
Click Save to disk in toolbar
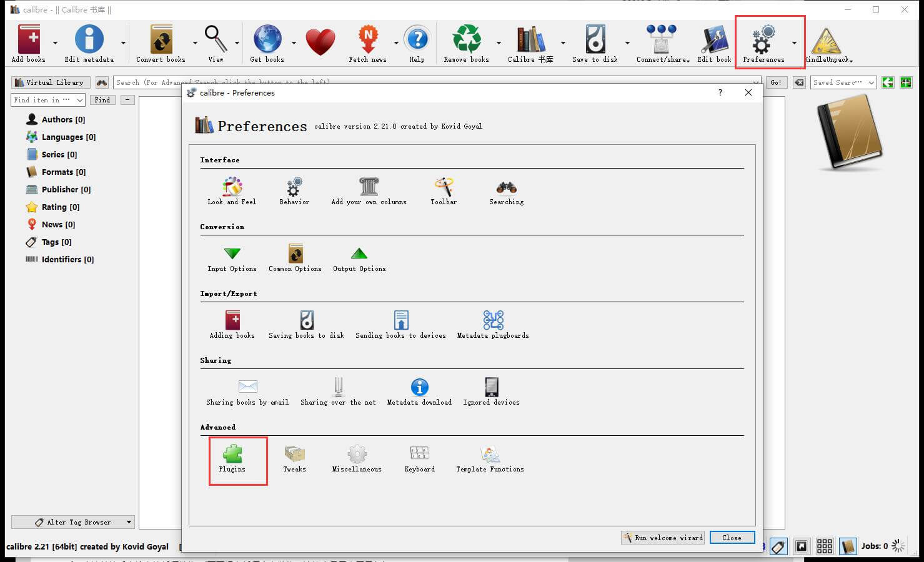click(595, 42)
